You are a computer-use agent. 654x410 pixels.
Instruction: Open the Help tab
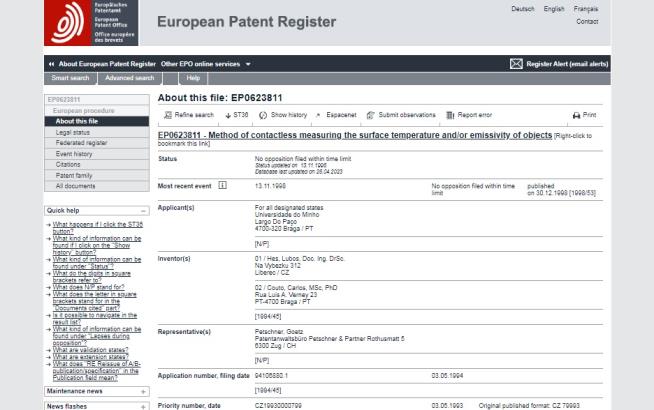(193, 78)
